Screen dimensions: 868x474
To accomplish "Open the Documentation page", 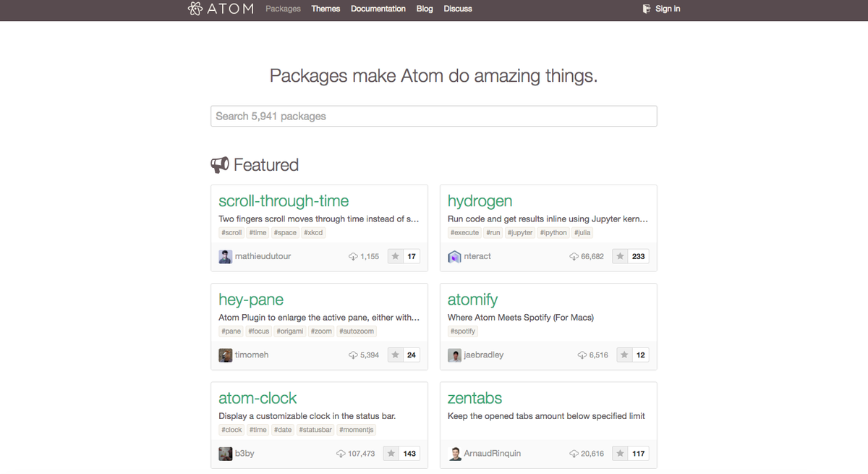I will click(x=378, y=9).
